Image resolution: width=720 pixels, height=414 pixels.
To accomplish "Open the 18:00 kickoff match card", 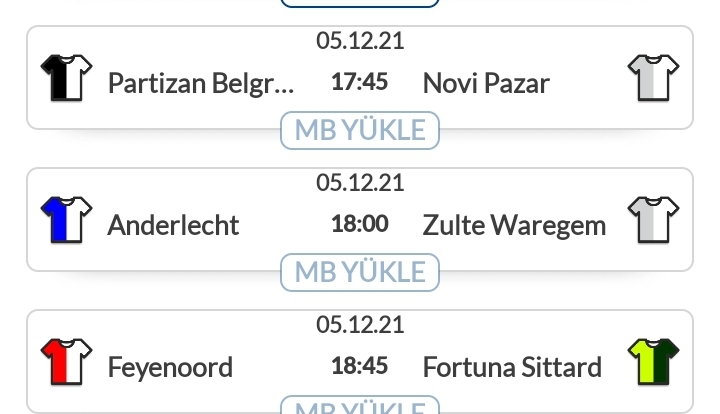I will pyautogui.click(x=360, y=219).
